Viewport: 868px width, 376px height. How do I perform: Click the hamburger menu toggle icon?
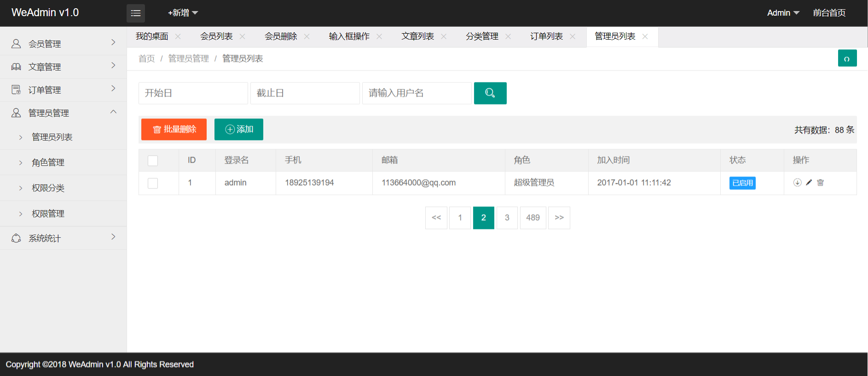(x=136, y=13)
